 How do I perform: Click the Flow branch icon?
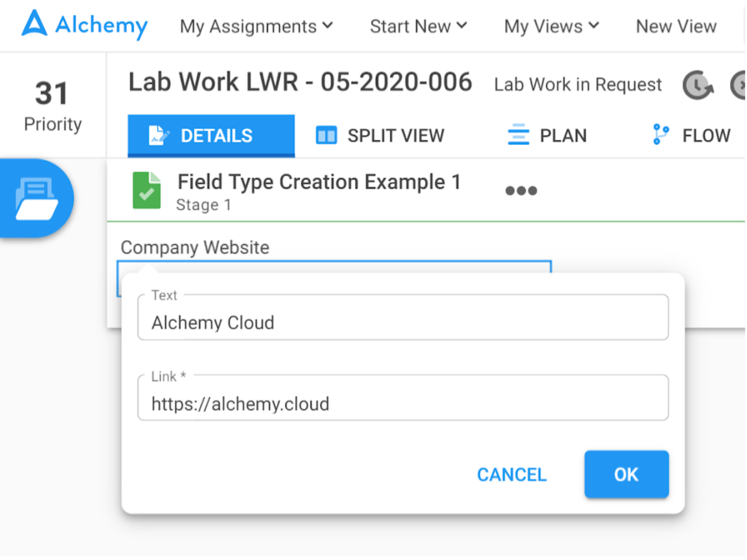pyautogui.click(x=661, y=135)
